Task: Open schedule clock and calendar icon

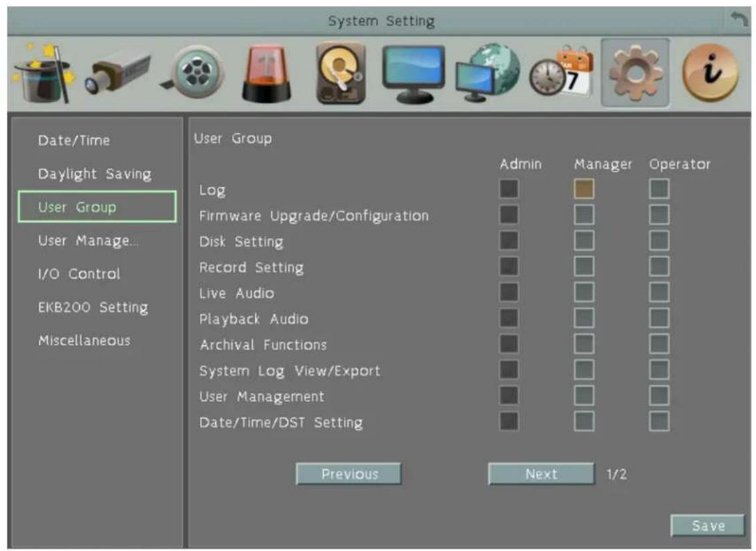Action: pyautogui.click(x=561, y=72)
